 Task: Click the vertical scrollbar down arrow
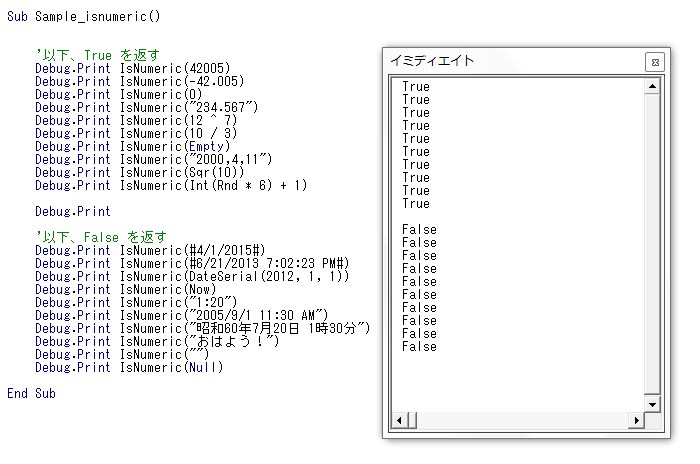click(652, 405)
